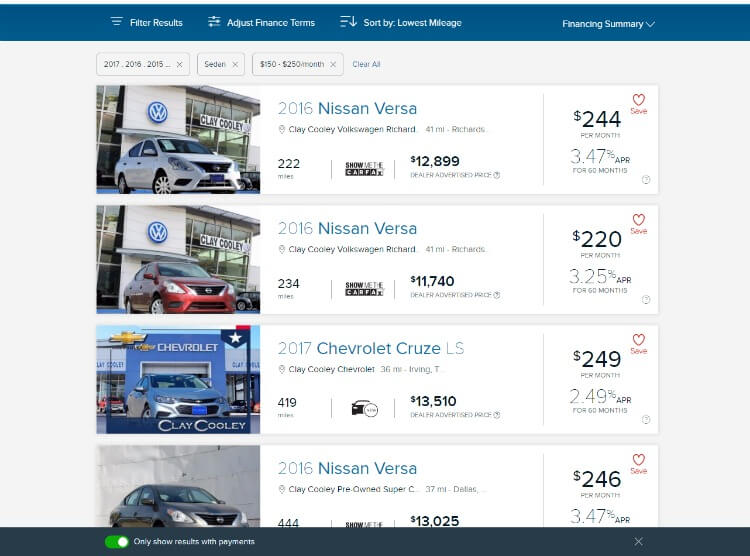Click $249 per month payment amount
Viewport: 750px width, 556px height.
pyautogui.click(x=597, y=359)
